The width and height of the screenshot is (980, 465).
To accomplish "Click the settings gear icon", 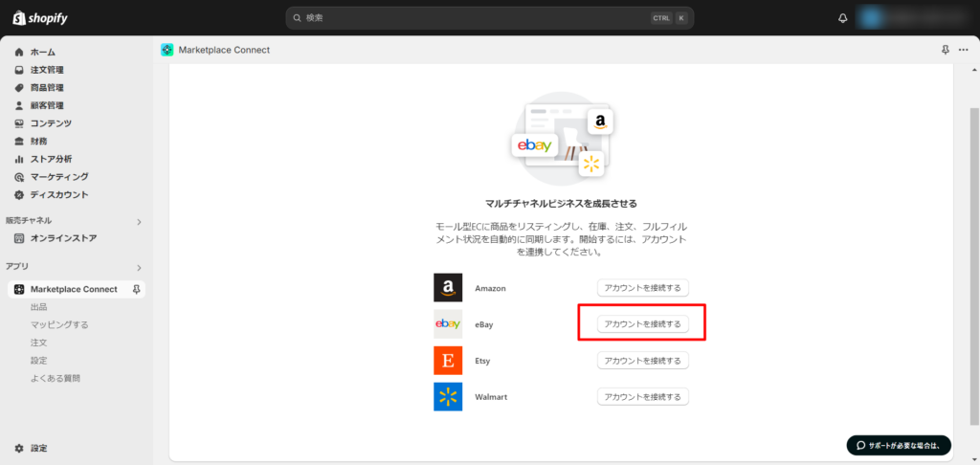I will 19,448.
